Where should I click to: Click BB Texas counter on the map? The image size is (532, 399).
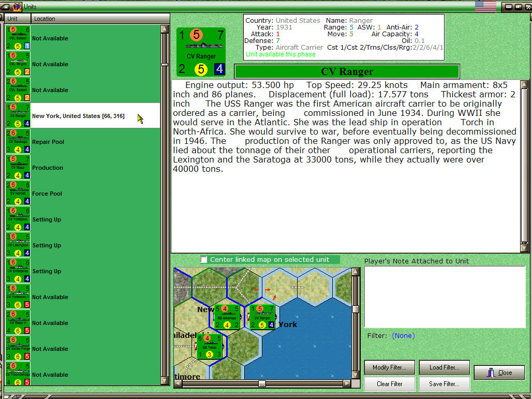coord(210,346)
